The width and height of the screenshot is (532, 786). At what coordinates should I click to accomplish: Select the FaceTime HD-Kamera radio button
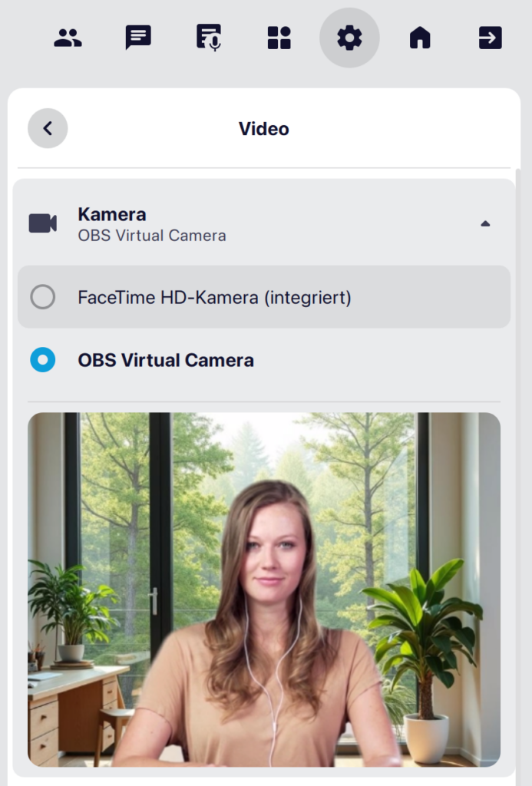click(x=43, y=297)
